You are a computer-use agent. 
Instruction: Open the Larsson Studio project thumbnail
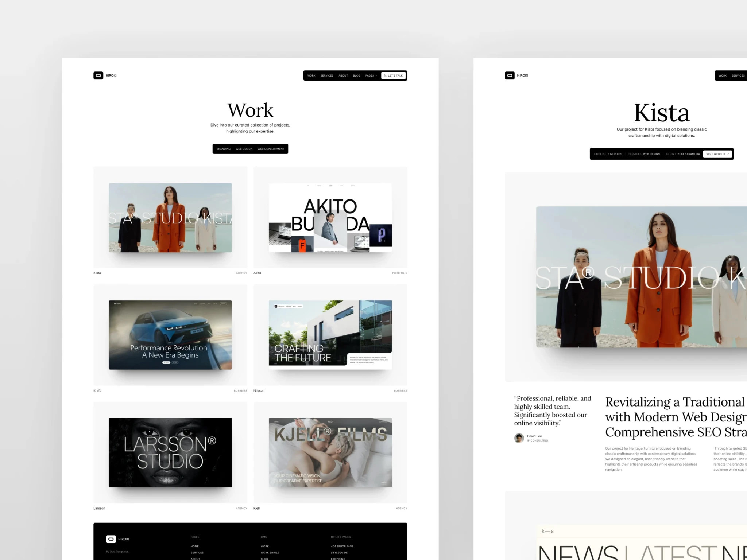[170, 452]
